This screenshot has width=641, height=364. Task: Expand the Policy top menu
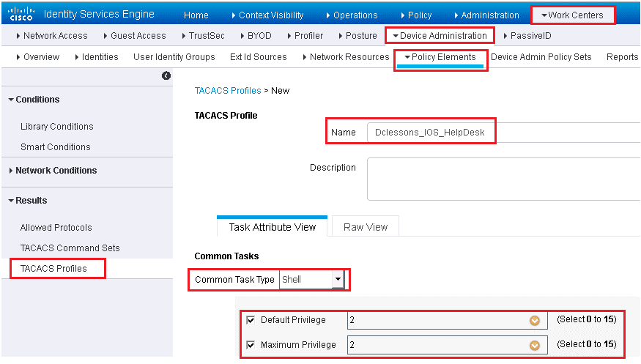pos(416,15)
